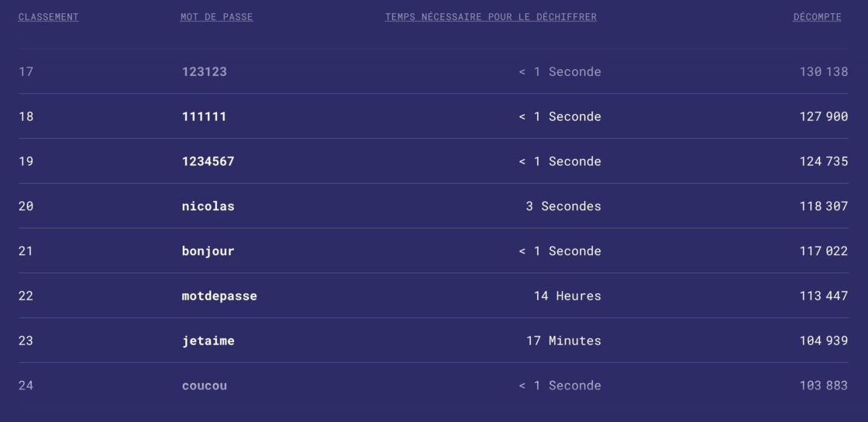
Task: Select the password nicolas
Action: pos(208,206)
